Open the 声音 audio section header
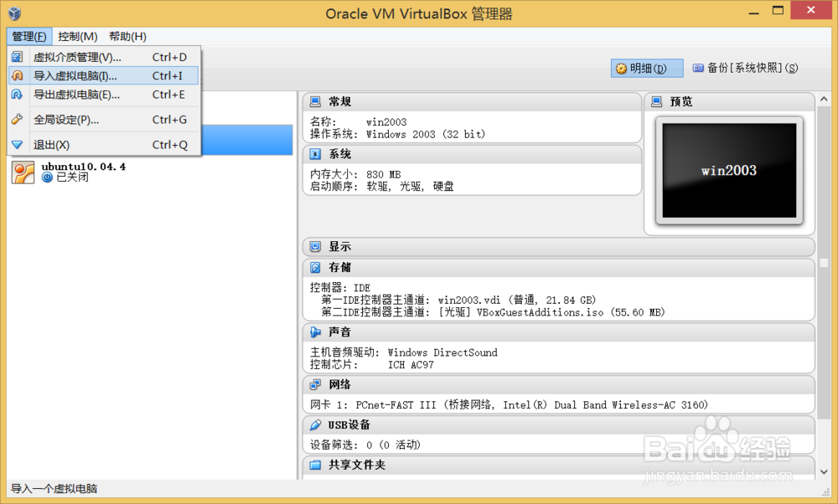 [558, 332]
